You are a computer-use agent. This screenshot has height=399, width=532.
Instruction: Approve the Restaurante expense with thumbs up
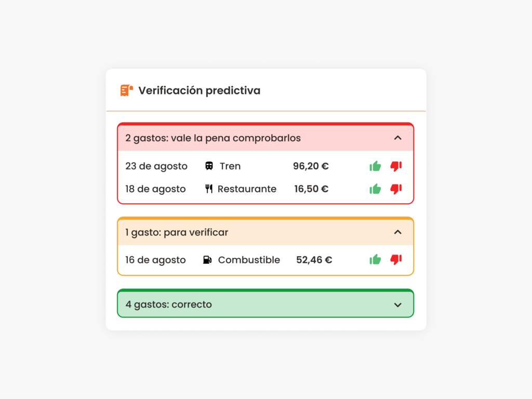pyautogui.click(x=375, y=189)
